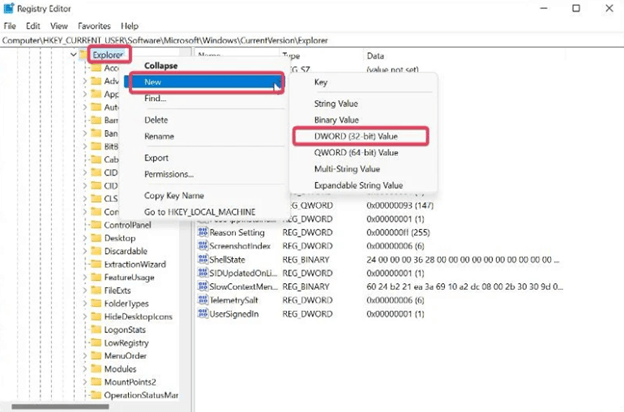Click the FolderTypes folder icon

click(x=96, y=304)
